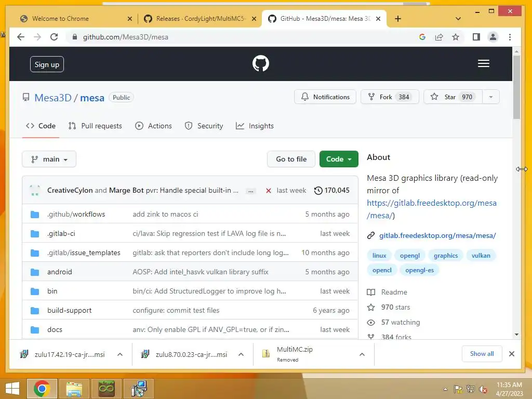Open Chrome from the taskbar
The image size is (532, 399).
(42, 389)
